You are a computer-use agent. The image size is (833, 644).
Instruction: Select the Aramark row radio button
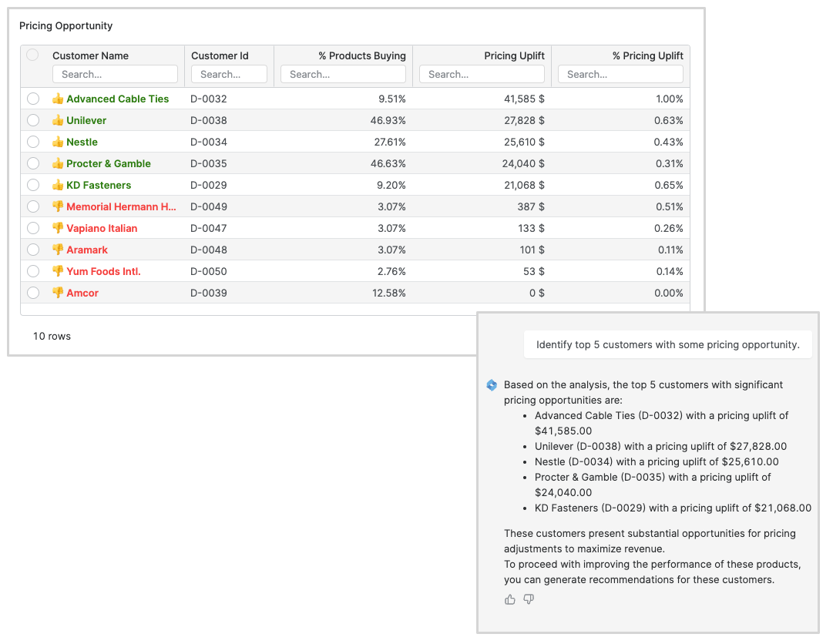click(x=32, y=250)
